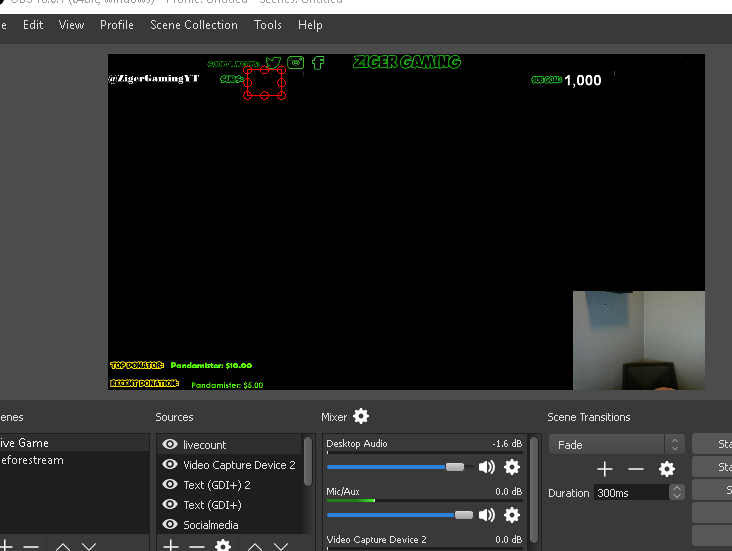The image size is (732, 551).
Task: Open source properties gear
Action: (223, 545)
